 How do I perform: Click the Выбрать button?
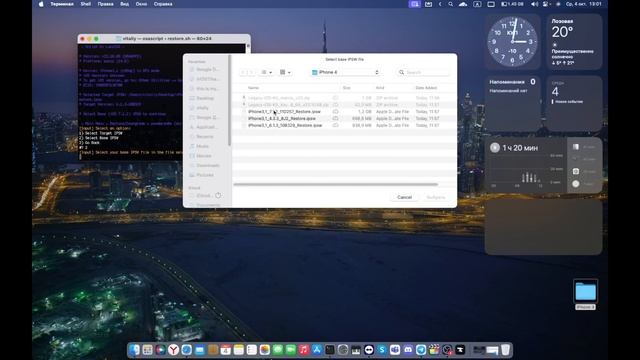pyautogui.click(x=436, y=197)
